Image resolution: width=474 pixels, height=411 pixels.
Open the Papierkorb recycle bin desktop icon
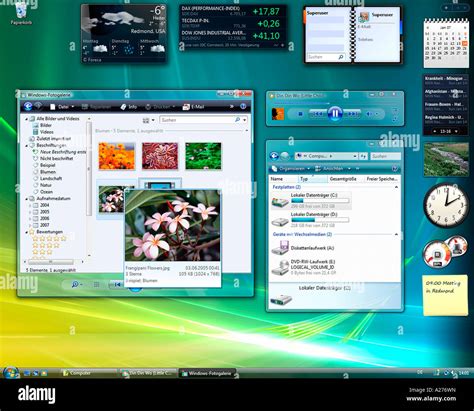pos(21,13)
